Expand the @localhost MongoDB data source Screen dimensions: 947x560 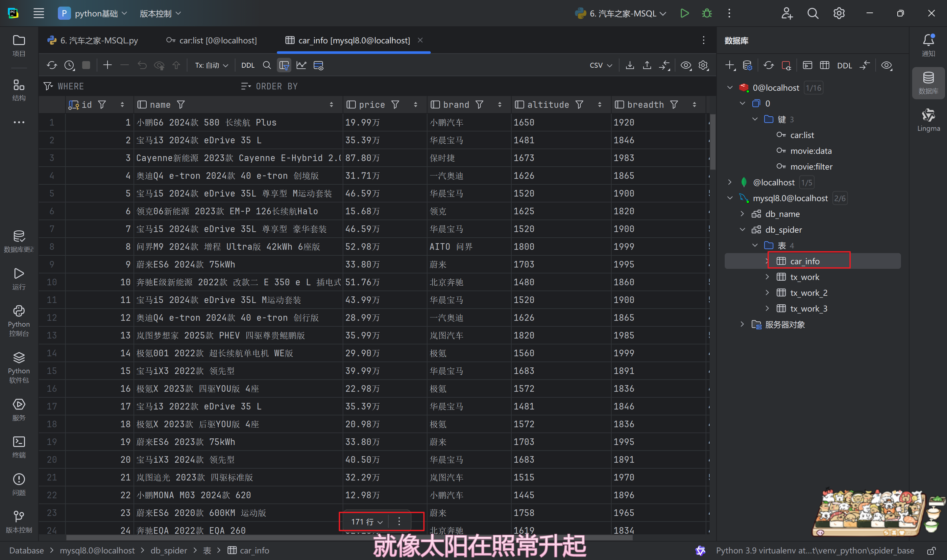click(x=730, y=182)
